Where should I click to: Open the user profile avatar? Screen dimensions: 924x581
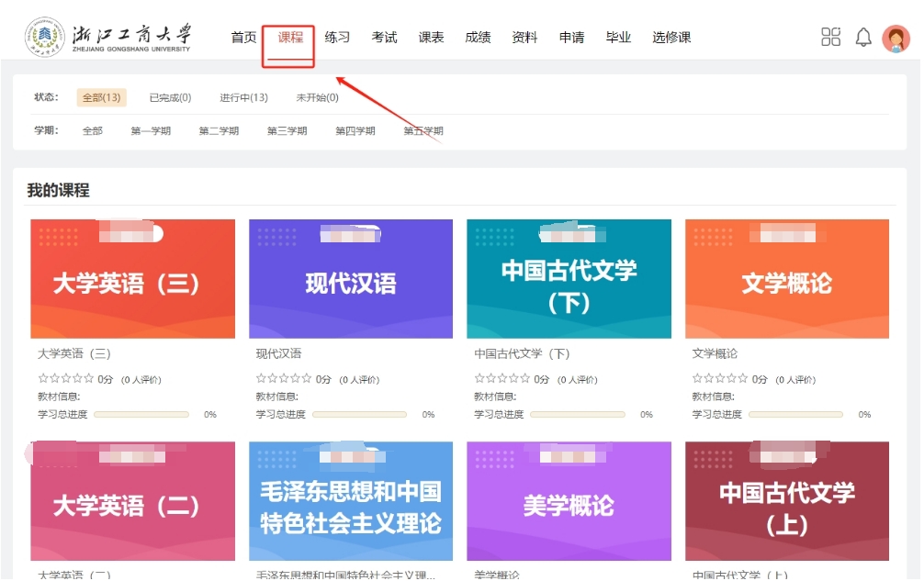point(896,38)
